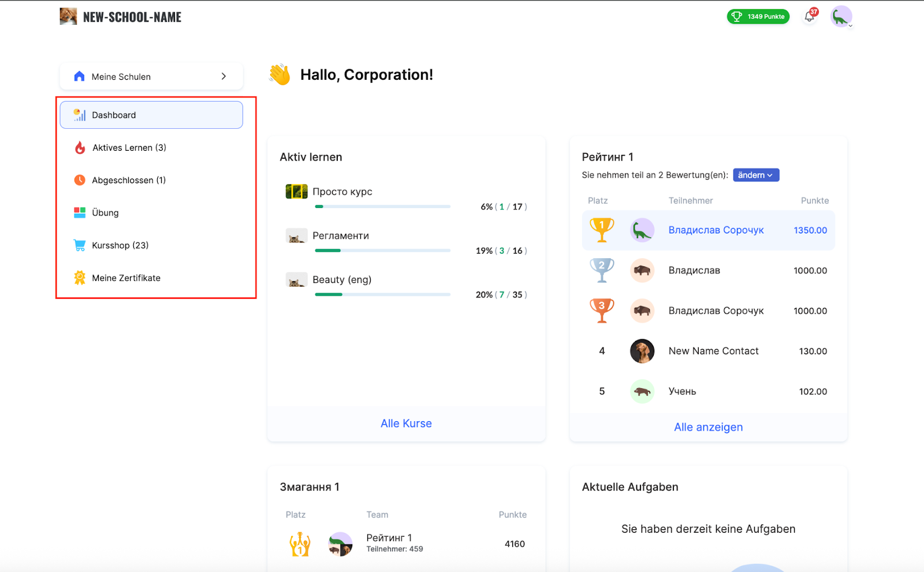Open notifications bell with 37 badge

click(x=810, y=16)
